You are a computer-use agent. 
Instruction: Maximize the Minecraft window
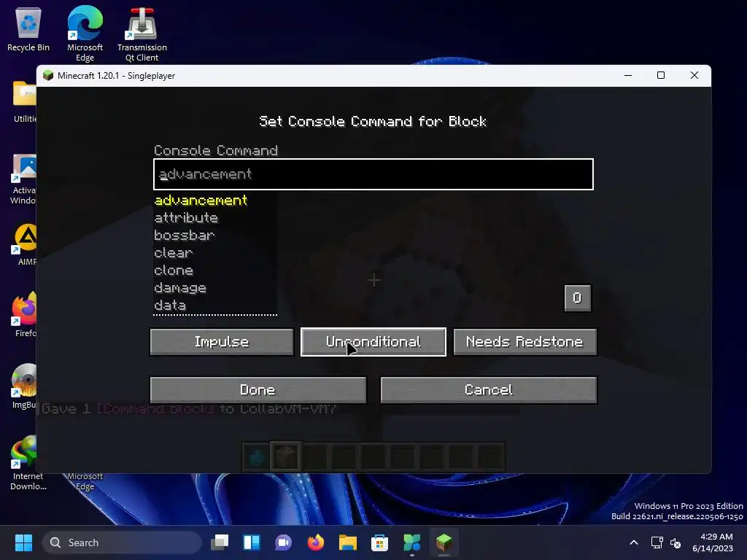661,75
